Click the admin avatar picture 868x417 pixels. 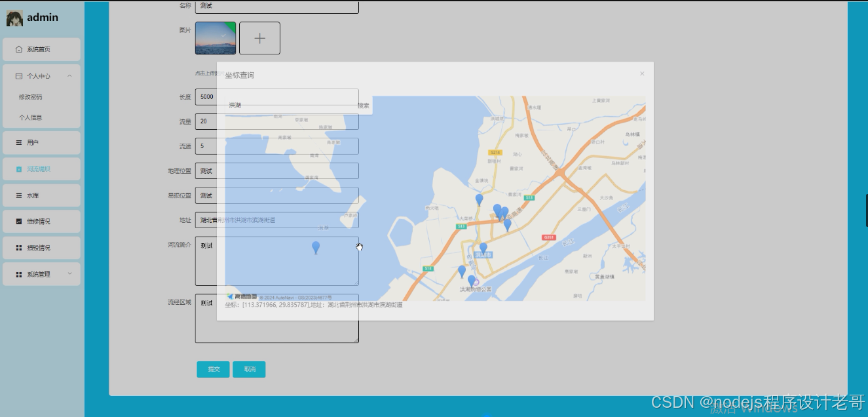(14, 18)
